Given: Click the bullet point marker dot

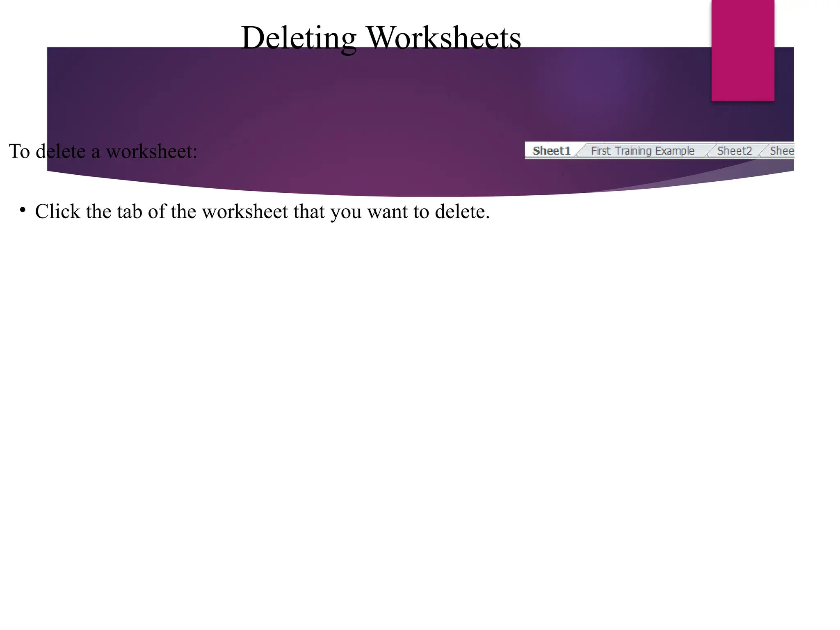Looking at the screenshot, I should pyautogui.click(x=23, y=210).
